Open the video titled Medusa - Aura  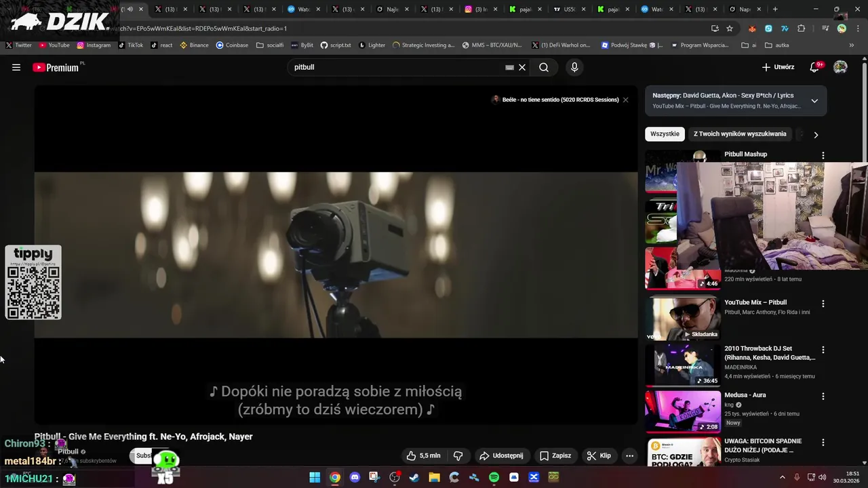point(745,395)
